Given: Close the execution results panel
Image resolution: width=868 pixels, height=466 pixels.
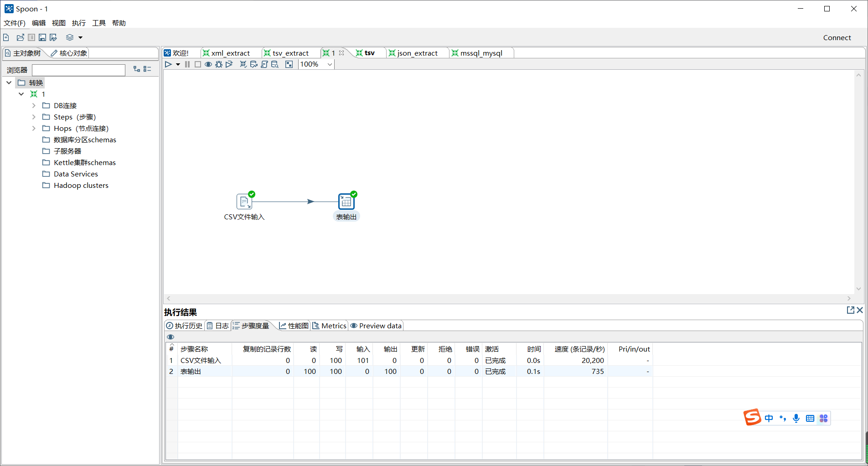Looking at the screenshot, I should click(x=860, y=310).
